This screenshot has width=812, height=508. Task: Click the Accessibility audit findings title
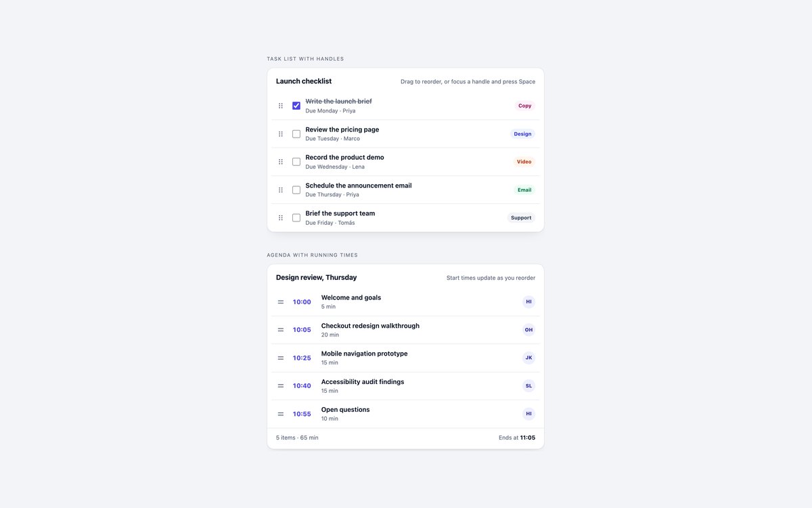click(363, 382)
